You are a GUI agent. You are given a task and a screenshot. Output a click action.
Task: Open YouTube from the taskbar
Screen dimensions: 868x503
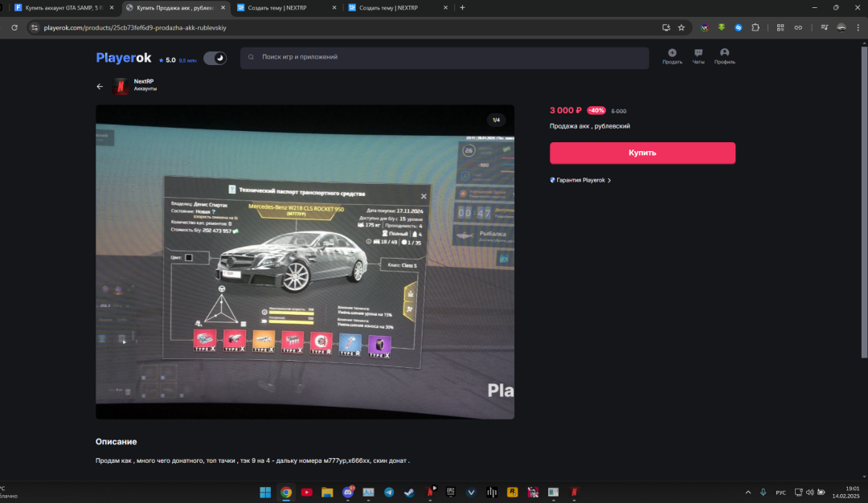tap(307, 492)
